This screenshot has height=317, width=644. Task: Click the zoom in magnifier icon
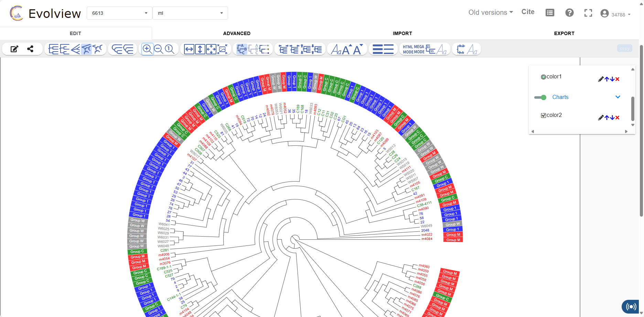147,49
